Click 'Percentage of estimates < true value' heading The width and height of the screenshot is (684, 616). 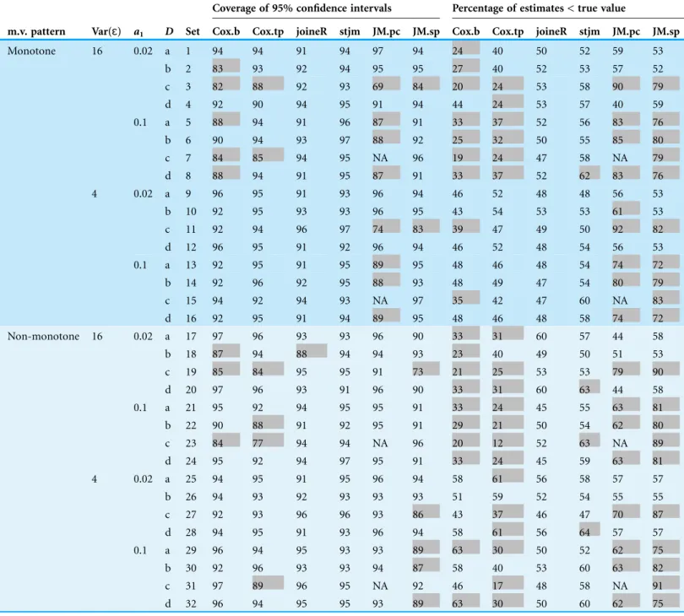tap(539, 8)
